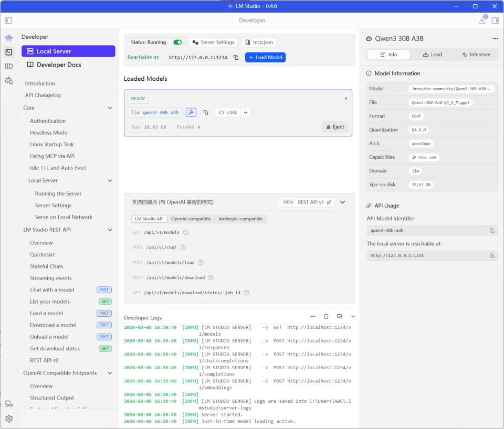
Task: Toggle the right panel visibility
Action: 495,20
